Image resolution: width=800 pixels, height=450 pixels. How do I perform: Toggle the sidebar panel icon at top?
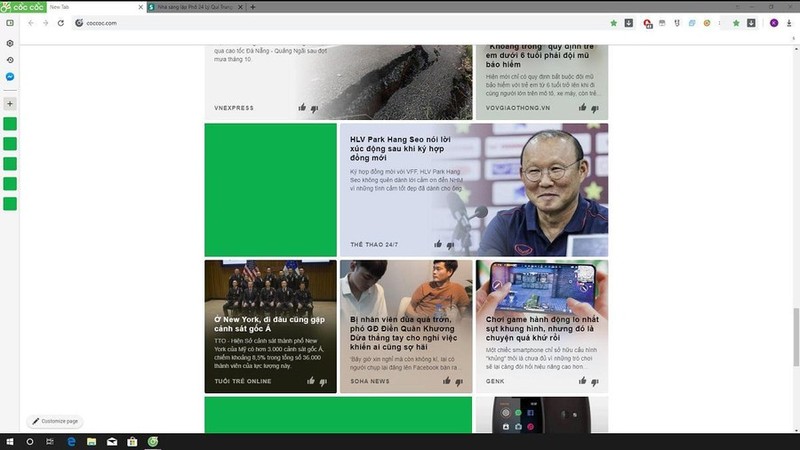10,23
